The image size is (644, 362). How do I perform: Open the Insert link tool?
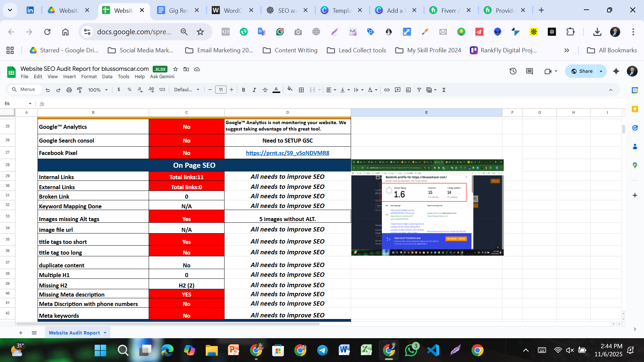coord(387,90)
